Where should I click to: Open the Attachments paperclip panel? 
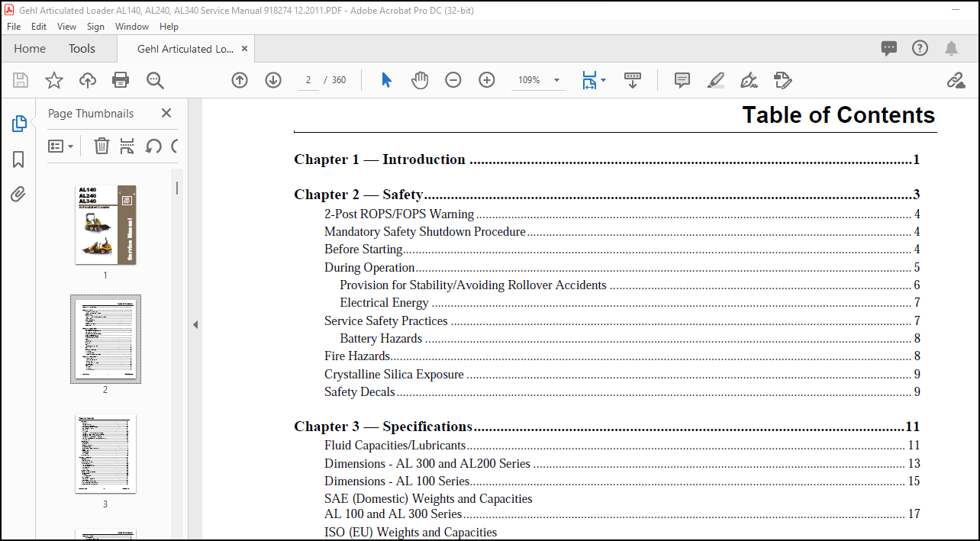19,194
